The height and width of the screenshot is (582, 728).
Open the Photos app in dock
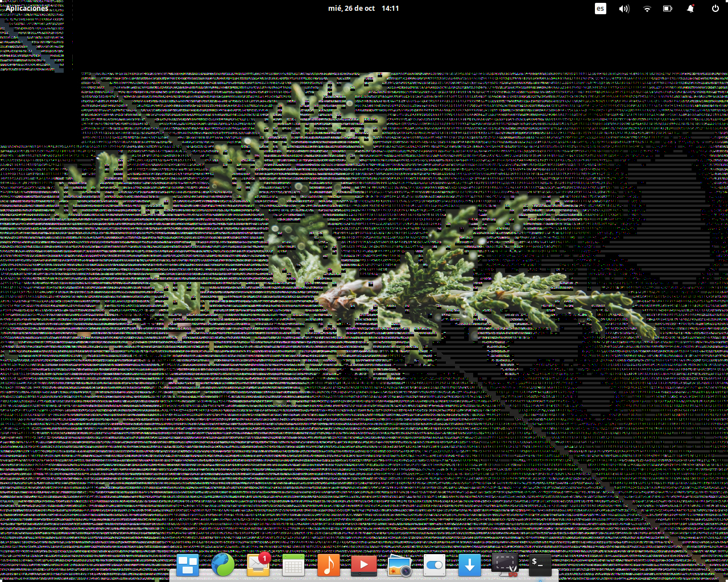click(x=399, y=566)
